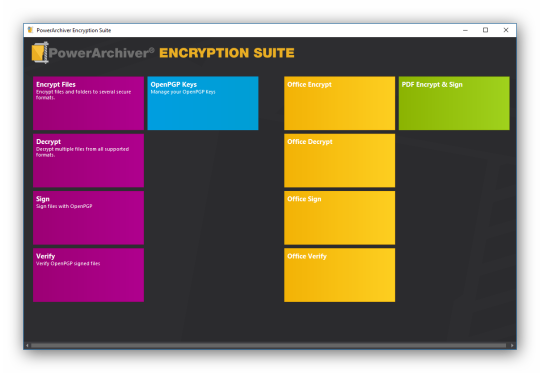Open the PDF Encrypt & Sign tile
The image size is (540, 373).
[x=454, y=103]
